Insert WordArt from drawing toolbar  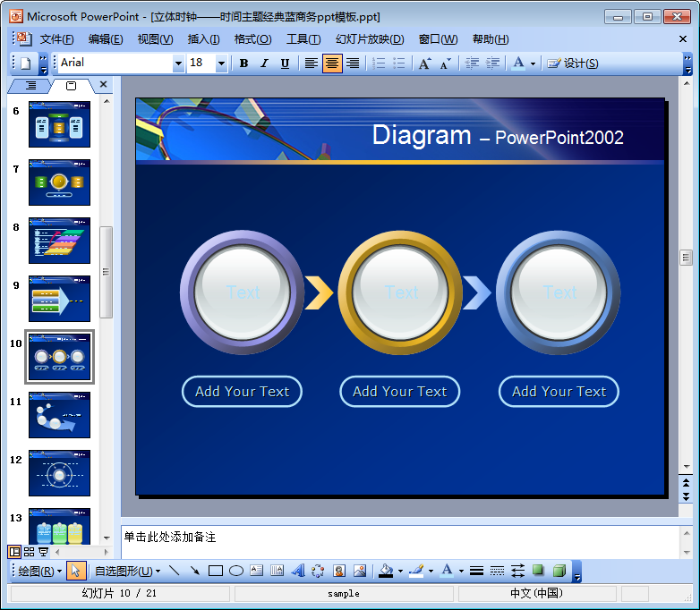point(298,571)
